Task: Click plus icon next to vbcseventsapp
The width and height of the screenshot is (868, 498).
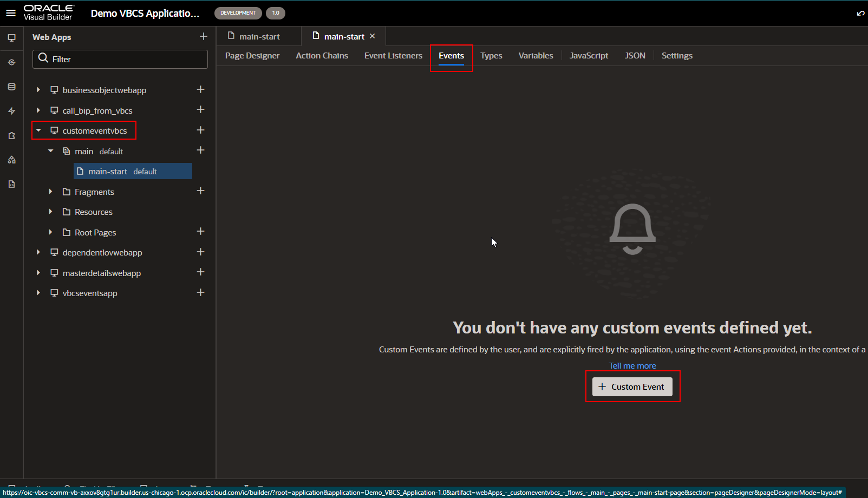Action: click(200, 292)
